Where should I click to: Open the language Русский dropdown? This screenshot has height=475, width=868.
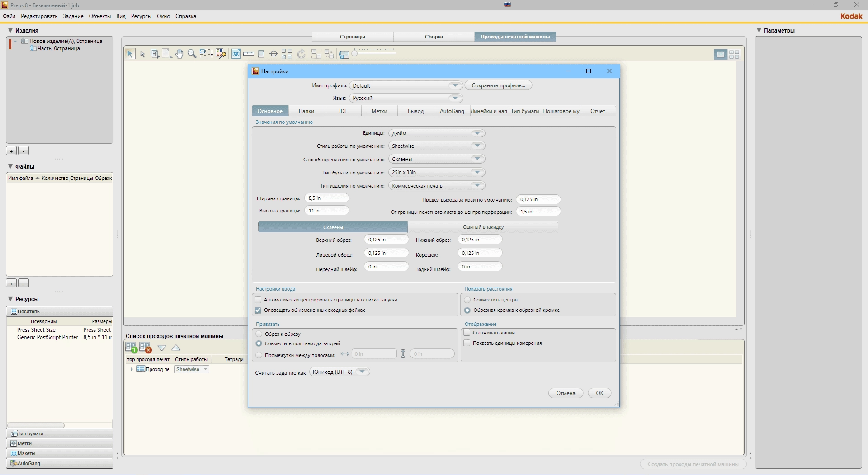[x=406, y=98]
